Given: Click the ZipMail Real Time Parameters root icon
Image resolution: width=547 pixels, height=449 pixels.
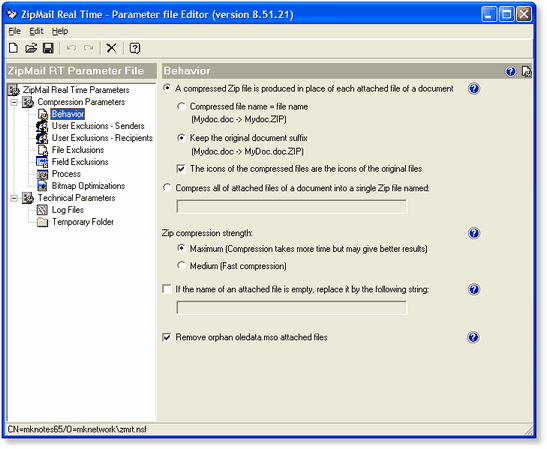Looking at the screenshot, I should pyautogui.click(x=14, y=90).
